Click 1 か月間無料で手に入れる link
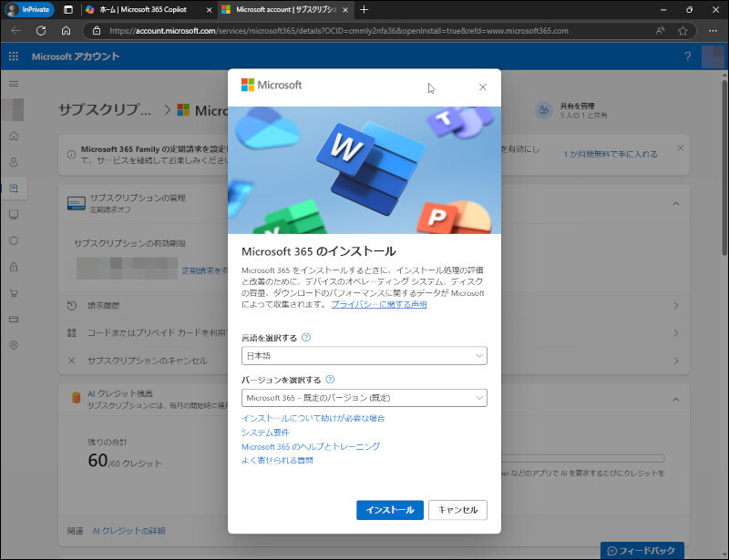 click(x=611, y=154)
